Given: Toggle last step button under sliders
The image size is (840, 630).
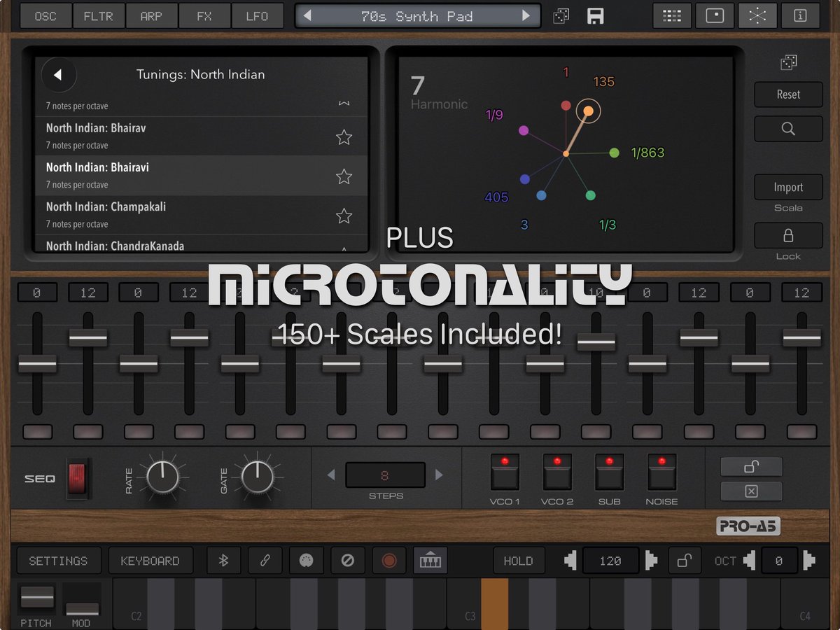Looking at the screenshot, I should click(801, 432).
